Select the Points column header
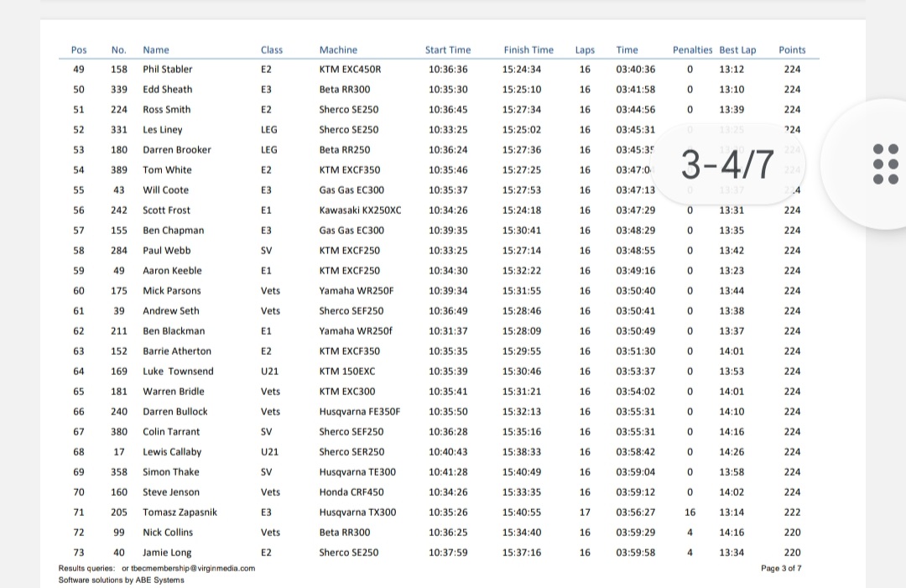The image size is (906, 588). (x=792, y=49)
